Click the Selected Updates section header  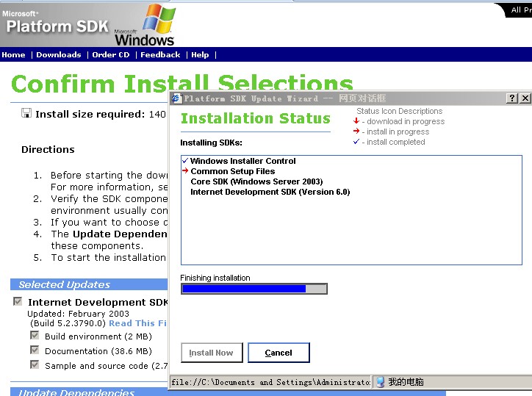89,284
